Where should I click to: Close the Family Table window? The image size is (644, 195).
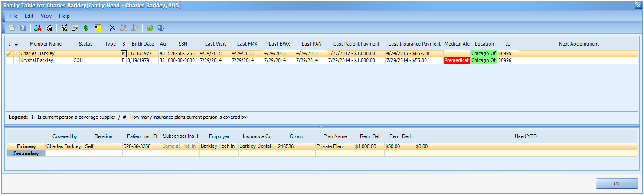[638, 5]
